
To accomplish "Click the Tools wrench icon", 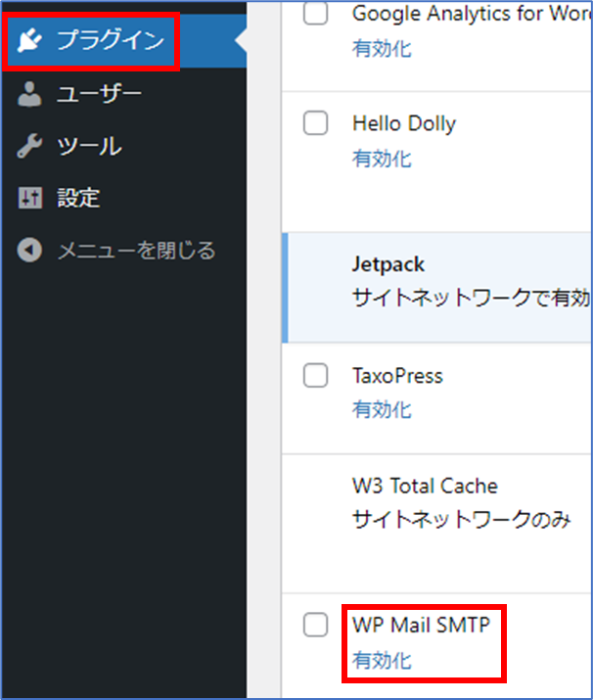I will click(x=30, y=146).
